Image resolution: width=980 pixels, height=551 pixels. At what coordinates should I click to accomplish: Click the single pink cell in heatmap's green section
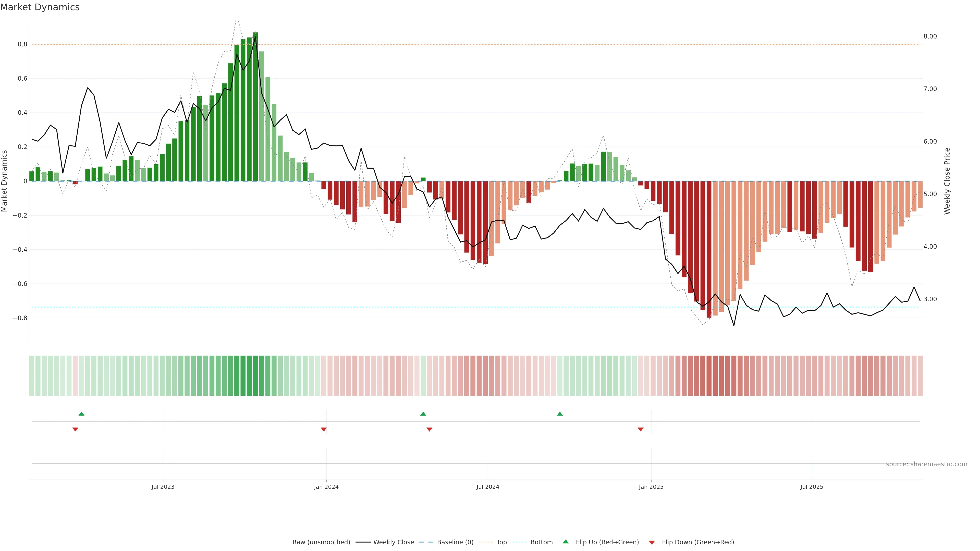click(x=75, y=376)
